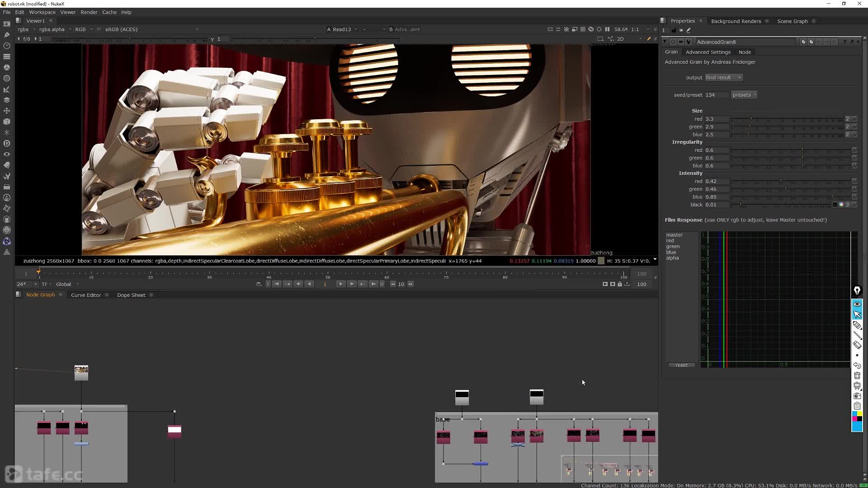Open the Image nodes toolbar icon
The image size is (868, 488).
[7, 24]
